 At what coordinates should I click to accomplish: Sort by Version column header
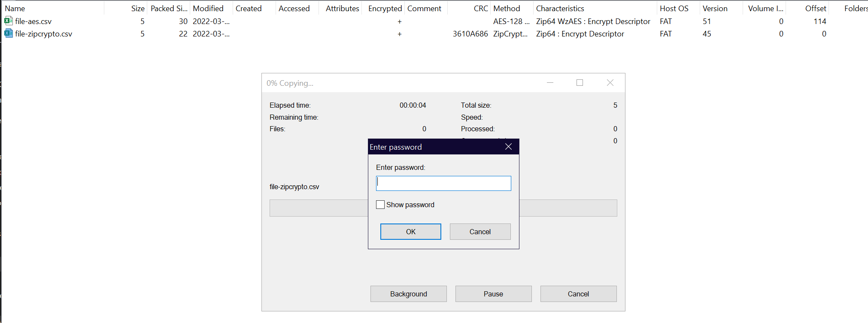tap(715, 9)
